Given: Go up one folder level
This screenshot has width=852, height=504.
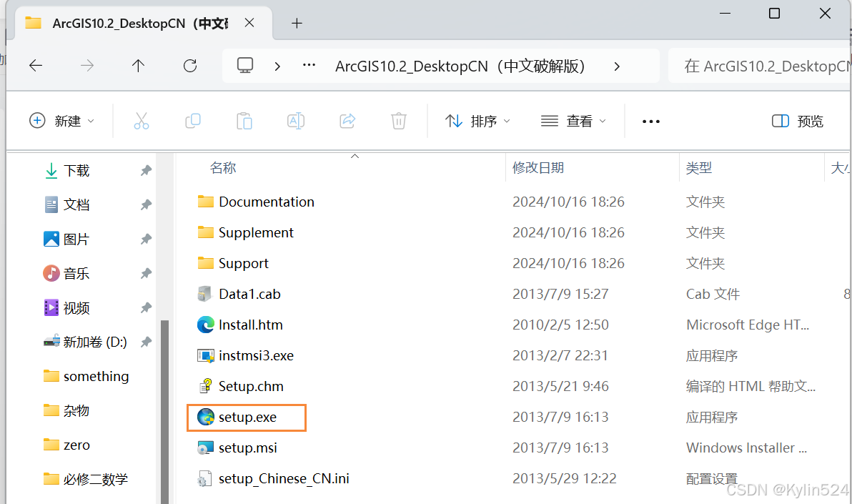Looking at the screenshot, I should coord(138,66).
